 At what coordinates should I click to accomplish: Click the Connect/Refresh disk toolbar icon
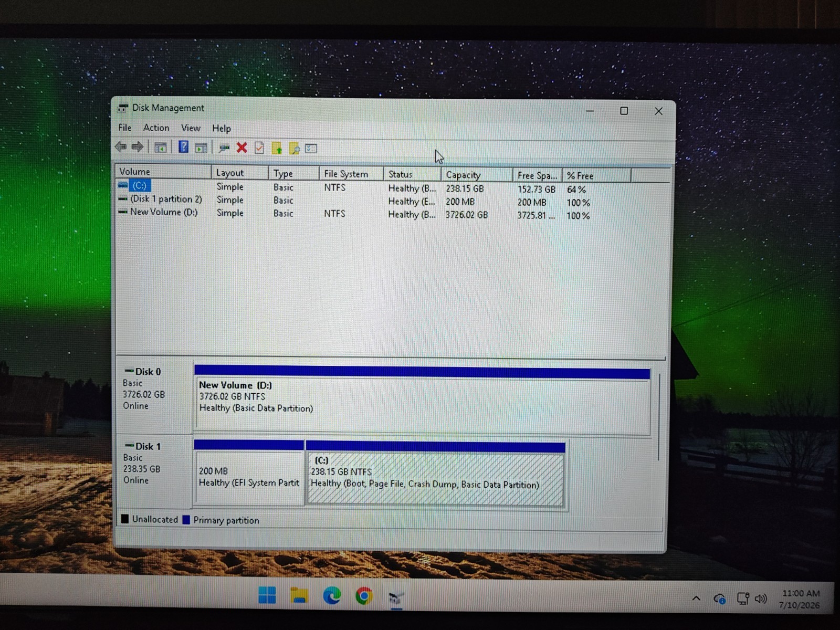point(224,148)
